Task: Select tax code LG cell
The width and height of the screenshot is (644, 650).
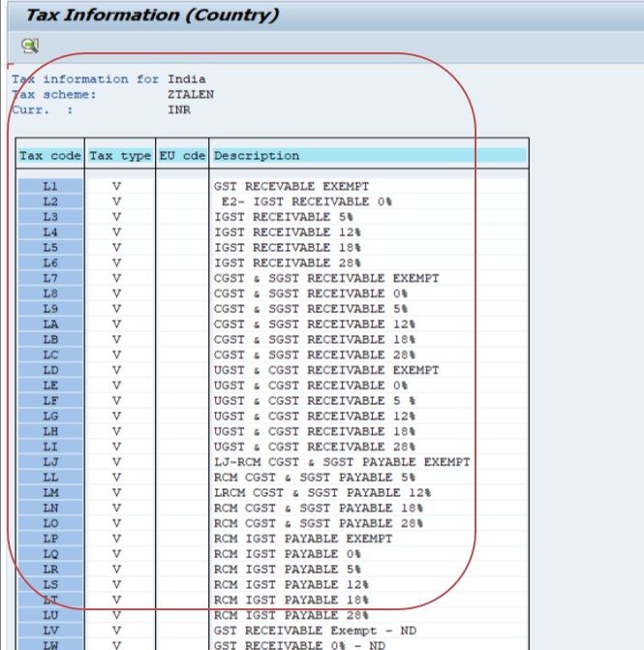Action: tap(50, 417)
